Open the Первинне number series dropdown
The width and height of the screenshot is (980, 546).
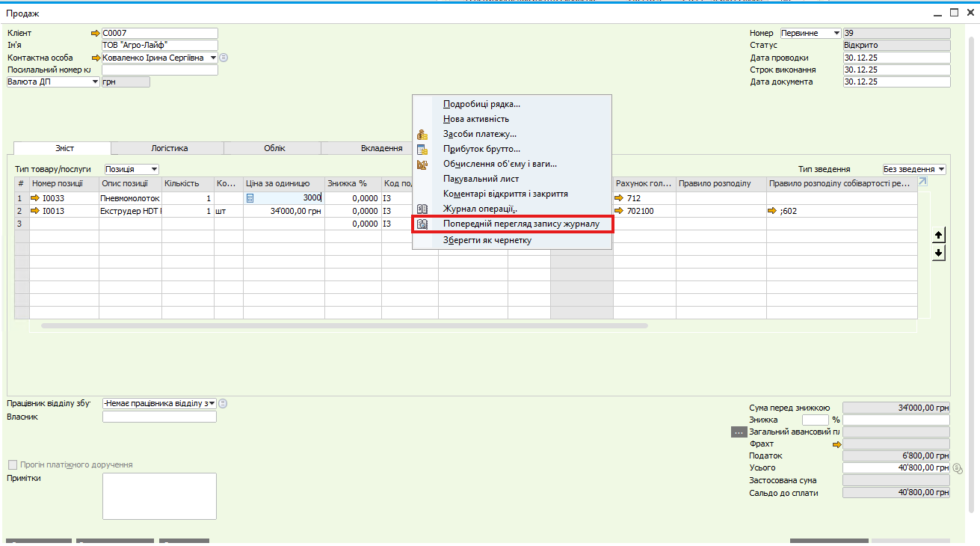pyautogui.click(x=836, y=33)
